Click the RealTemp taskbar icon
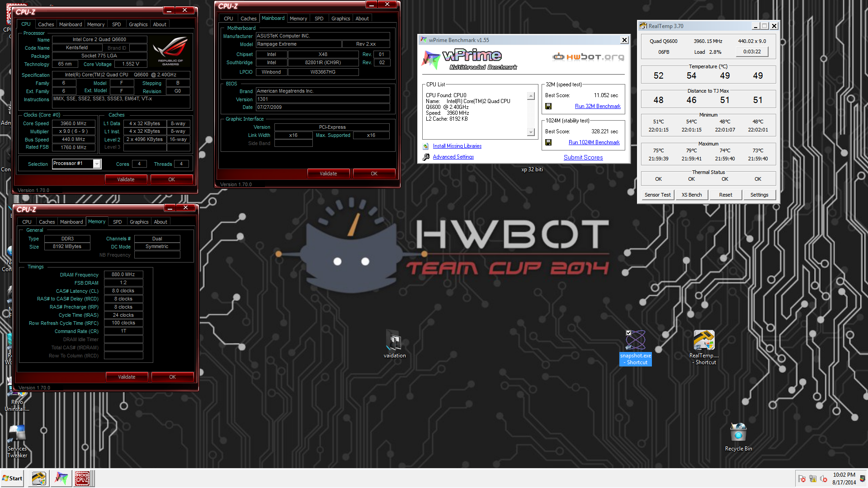Viewport: 868px width, 488px height. click(38, 478)
